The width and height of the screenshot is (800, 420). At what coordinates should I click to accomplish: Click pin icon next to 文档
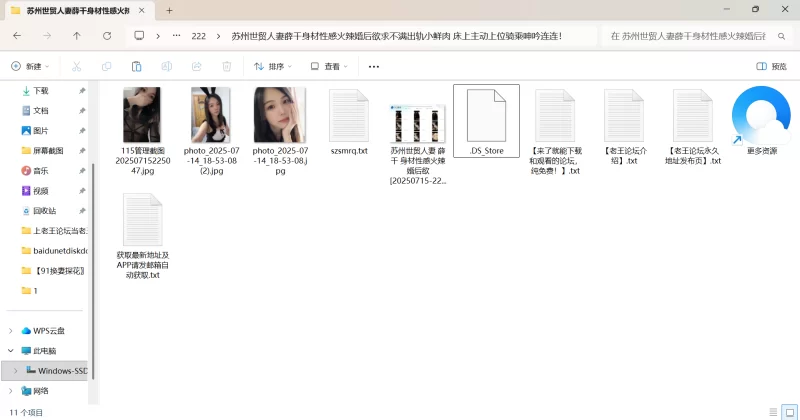point(82,111)
